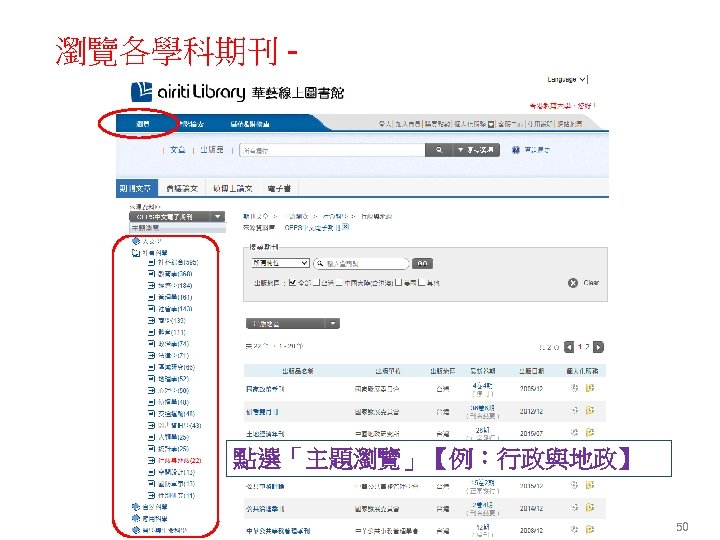Click the airiti Library logo
The height and width of the screenshot is (540, 720).
pos(237,92)
